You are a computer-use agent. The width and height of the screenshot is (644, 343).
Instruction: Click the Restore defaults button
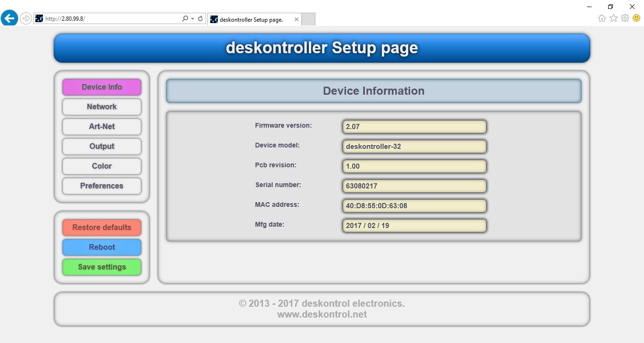102,228
